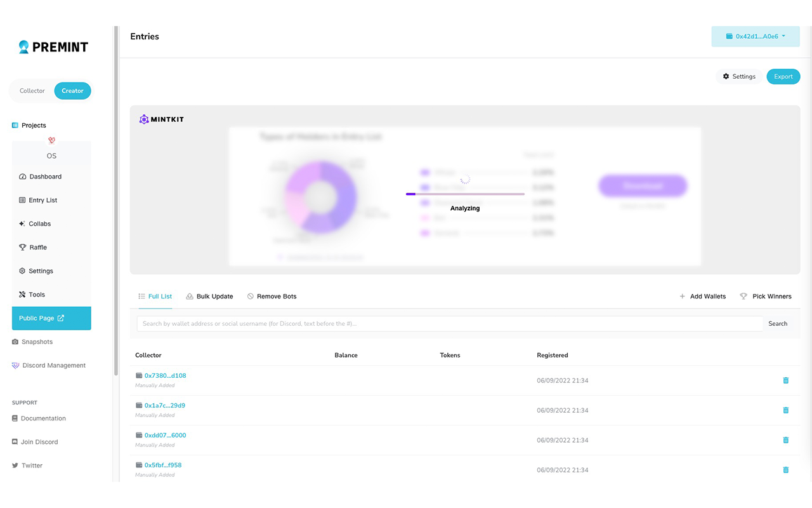Viewport: 812px width, 508px height.
Task: Switch to the Bulk Update tab
Action: coord(214,297)
